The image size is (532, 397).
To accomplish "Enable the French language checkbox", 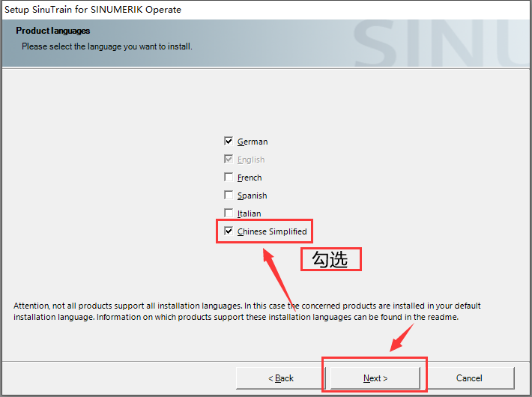I will 229,177.
